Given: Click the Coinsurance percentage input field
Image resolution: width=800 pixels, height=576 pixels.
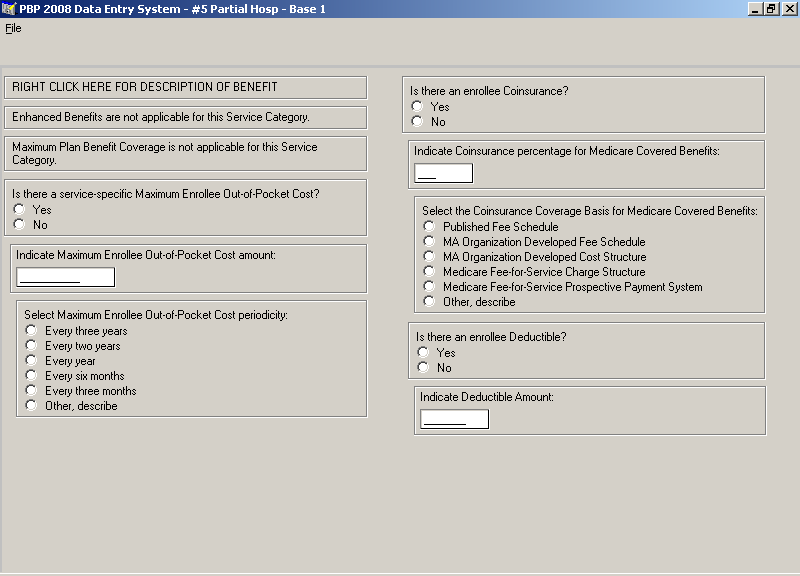Looking at the screenshot, I should coord(443,173).
